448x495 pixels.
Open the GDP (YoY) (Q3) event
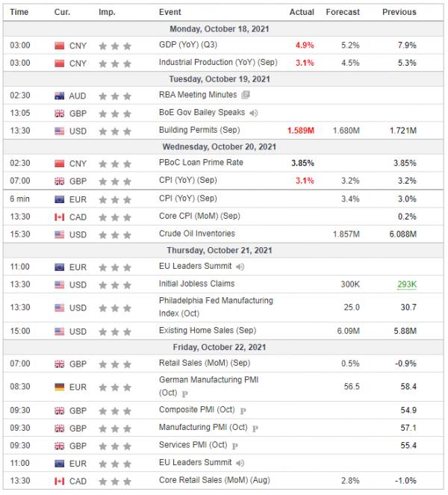pyautogui.click(x=188, y=45)
